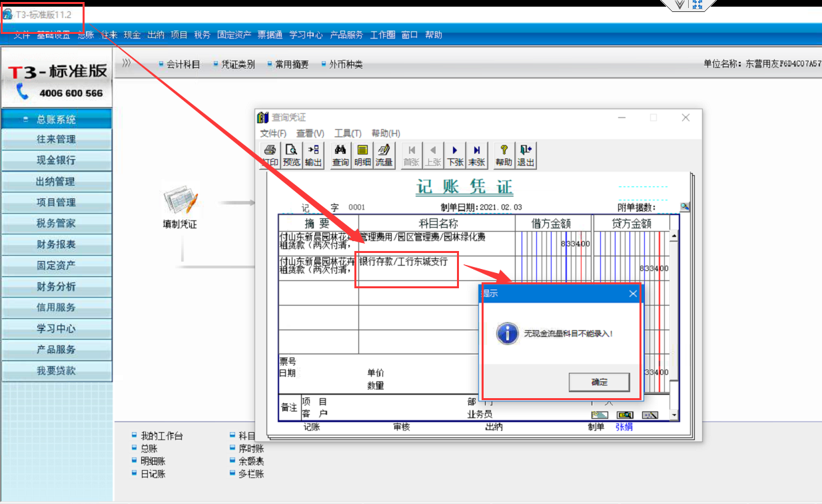This screenshot has width=822, height=504.
Task: Click voucher scrollbar down arrow
Action: (x=673, y=415)
